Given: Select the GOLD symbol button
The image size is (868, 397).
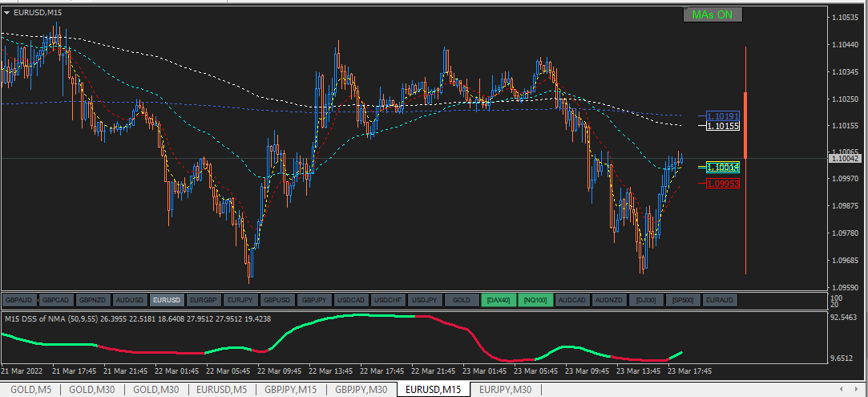Looking at the screenshot, I should click(x=461, y=300).
